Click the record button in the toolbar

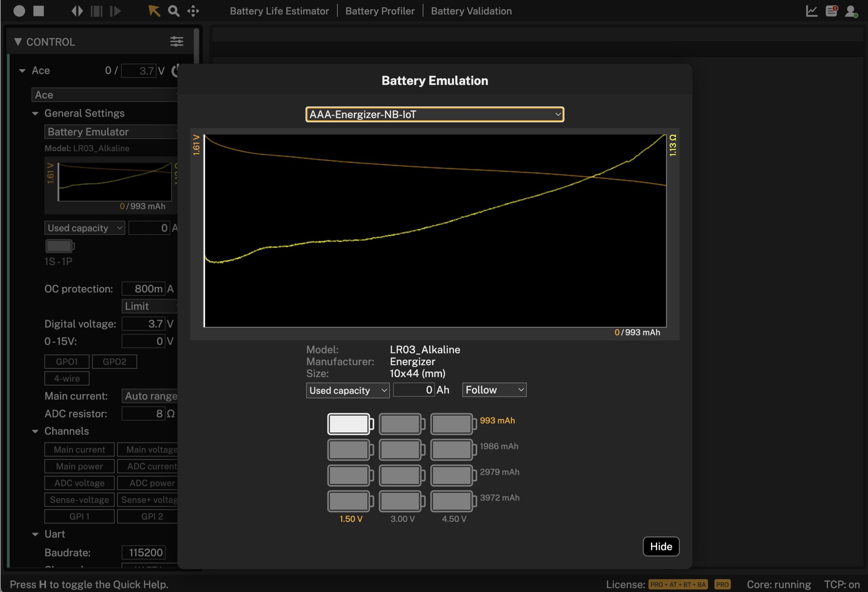[19, 11]
